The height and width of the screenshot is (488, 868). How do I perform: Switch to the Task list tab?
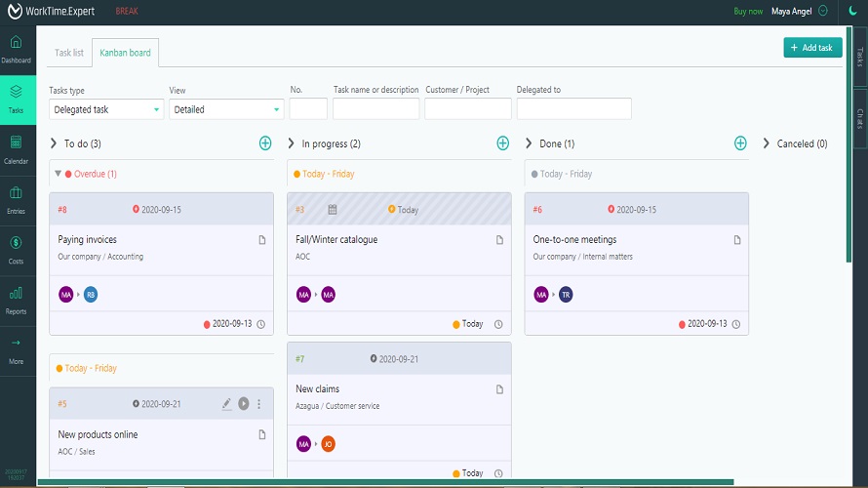pyautogui.click(x=68, y=53)
